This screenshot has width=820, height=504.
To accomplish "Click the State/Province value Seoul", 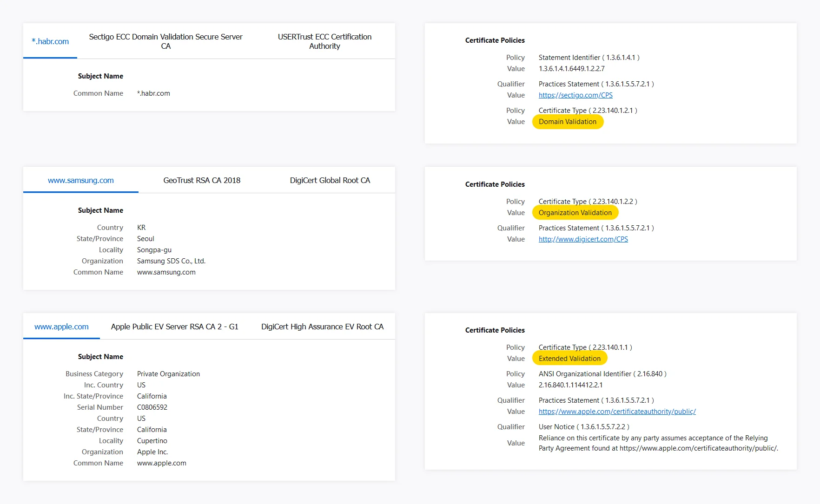I will click(145, 239).
